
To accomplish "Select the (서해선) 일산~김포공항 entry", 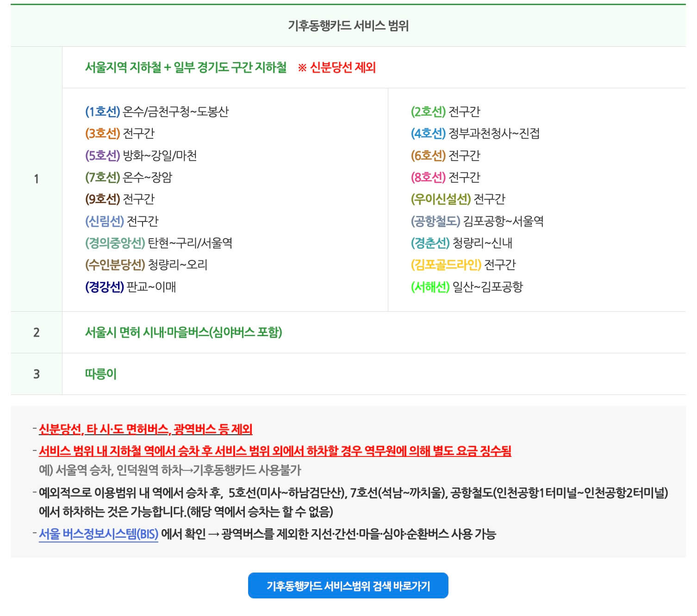I will pos(467,287).
